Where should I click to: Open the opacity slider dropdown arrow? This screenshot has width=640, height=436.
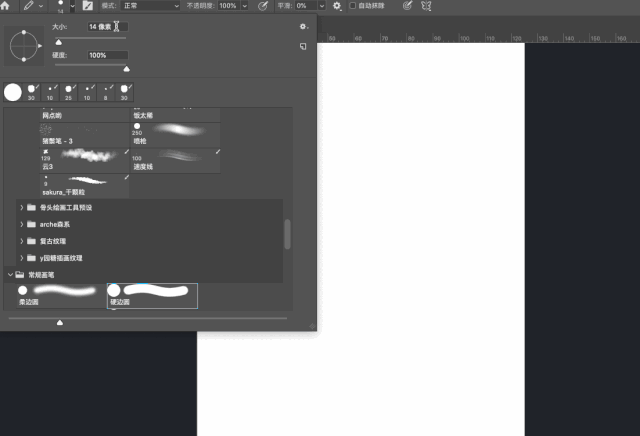tap(245, 6)
